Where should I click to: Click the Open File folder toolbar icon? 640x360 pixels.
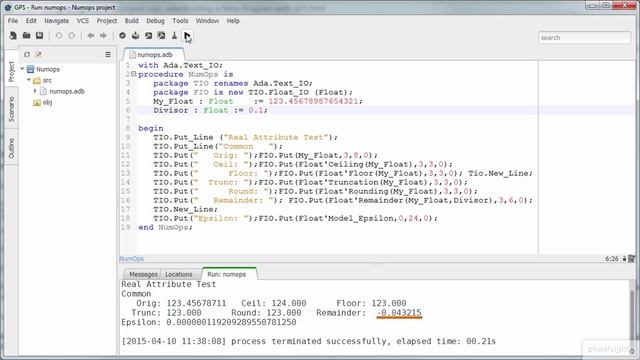coord(26,36)
